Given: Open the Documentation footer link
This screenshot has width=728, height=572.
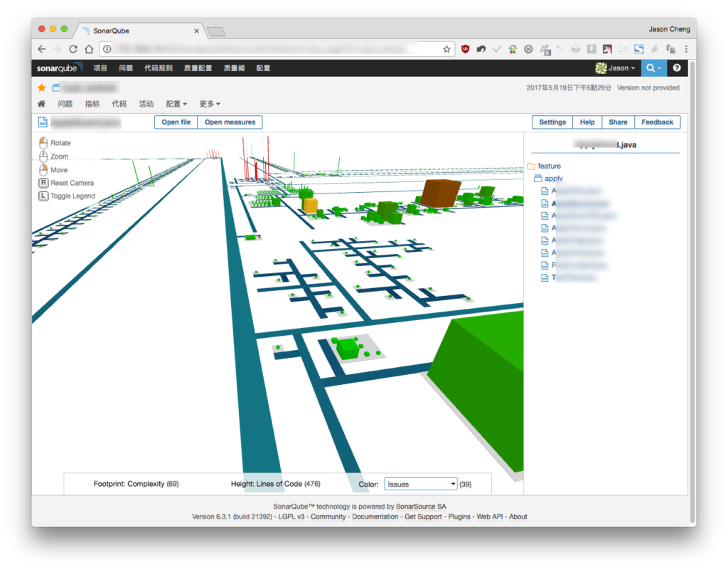Looking at the screenshot, I should (x=375, y=517).
